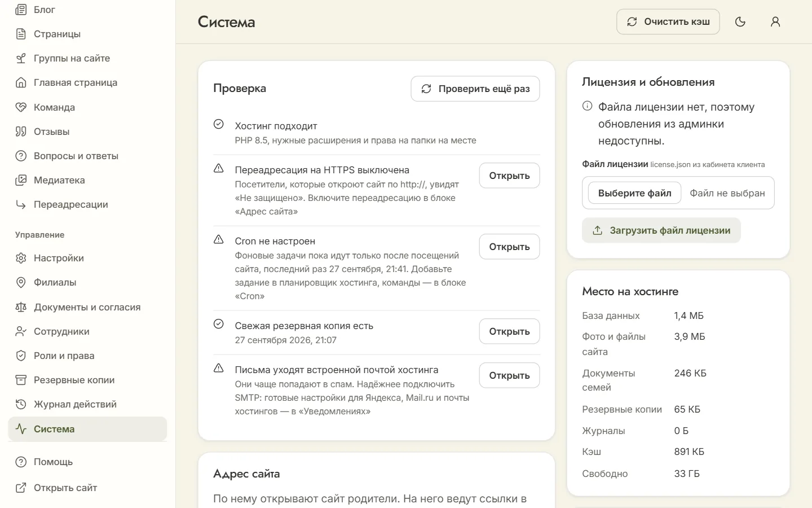Click Загрузить файл лицензии button
The width and height of the screenshot is (812, 508).
click(661, 230)
